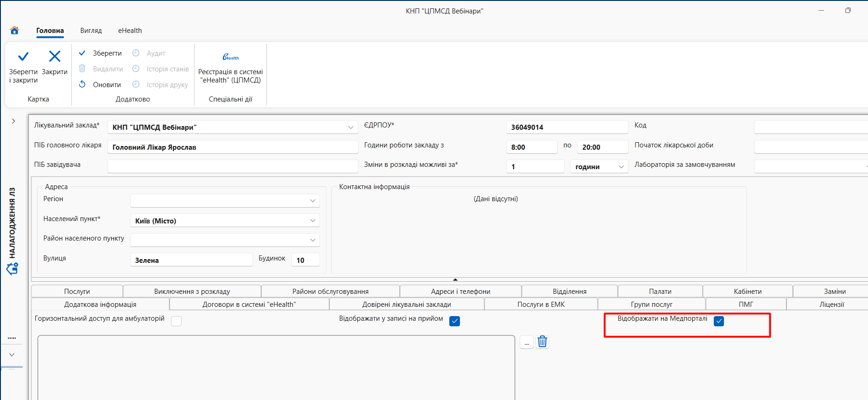Open Виключення з розкладу tab
Screen dimensions: 868x400
click(192, 291)
